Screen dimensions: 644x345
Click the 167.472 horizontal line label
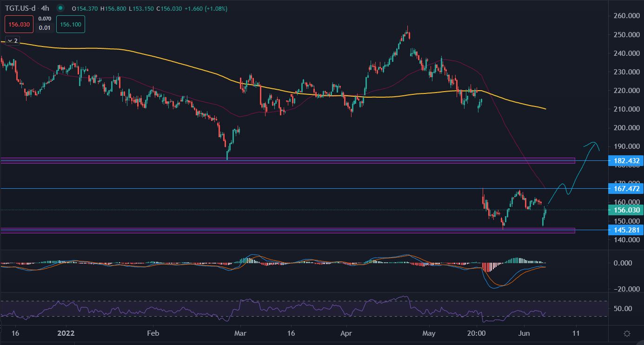pos(625,189)
